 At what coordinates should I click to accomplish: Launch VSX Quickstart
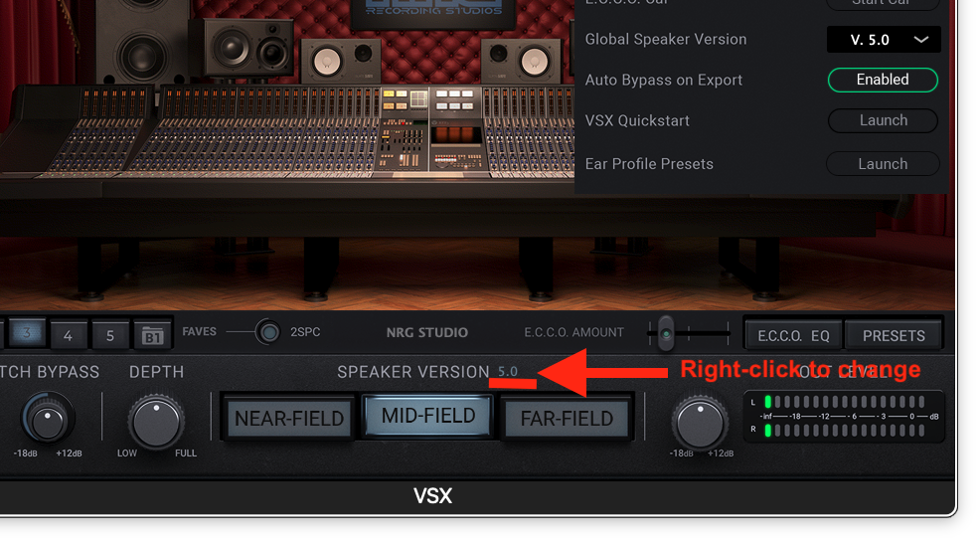(x=883, y=120)
